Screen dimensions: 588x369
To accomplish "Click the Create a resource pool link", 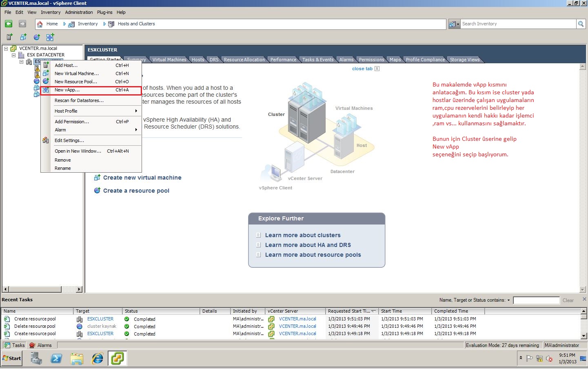I will [136, 191].
